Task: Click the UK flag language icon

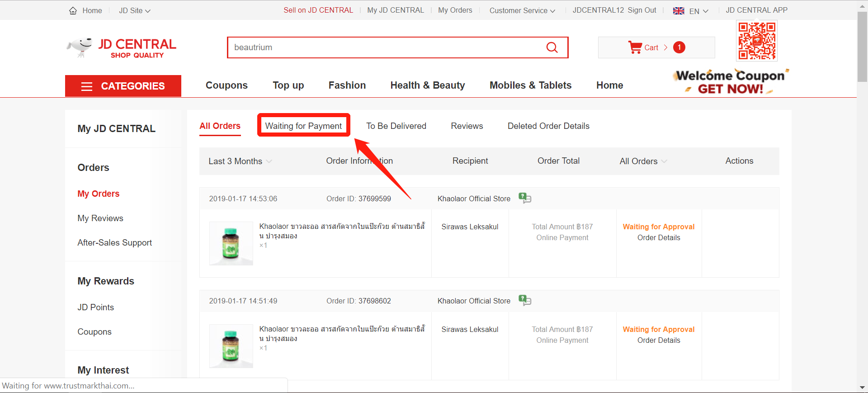Action: (679, 11)
